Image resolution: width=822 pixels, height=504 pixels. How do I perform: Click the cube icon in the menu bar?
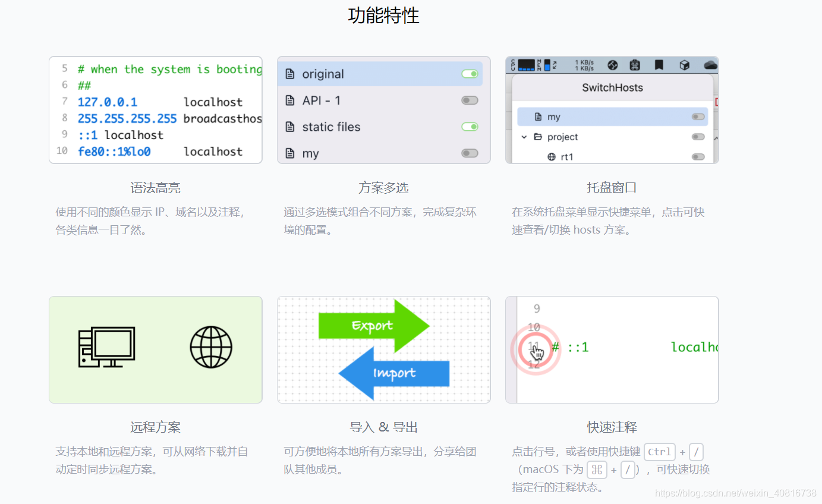(685, 65)
